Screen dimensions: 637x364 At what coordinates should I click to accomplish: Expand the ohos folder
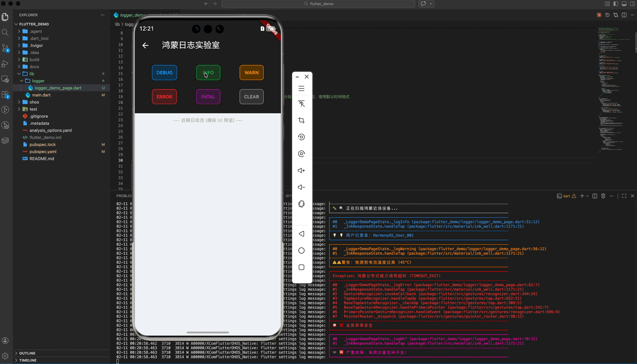(x=34, y=102)
